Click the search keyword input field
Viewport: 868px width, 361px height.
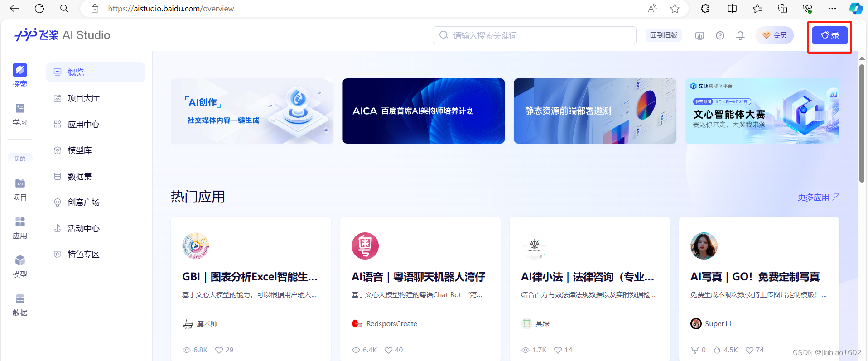pos(535,35)
